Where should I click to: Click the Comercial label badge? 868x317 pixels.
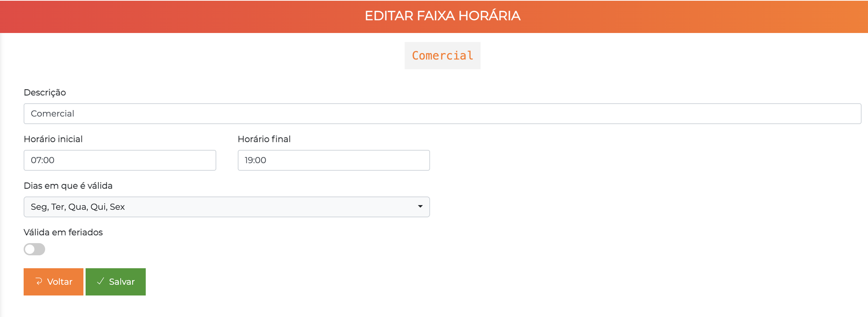442,55
